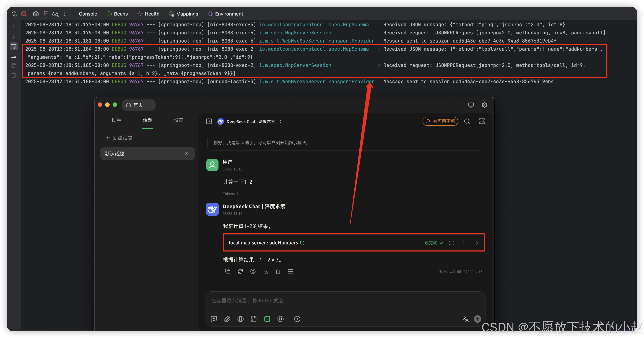Click the Tokens: 3168 counter text

coord(450,271)
